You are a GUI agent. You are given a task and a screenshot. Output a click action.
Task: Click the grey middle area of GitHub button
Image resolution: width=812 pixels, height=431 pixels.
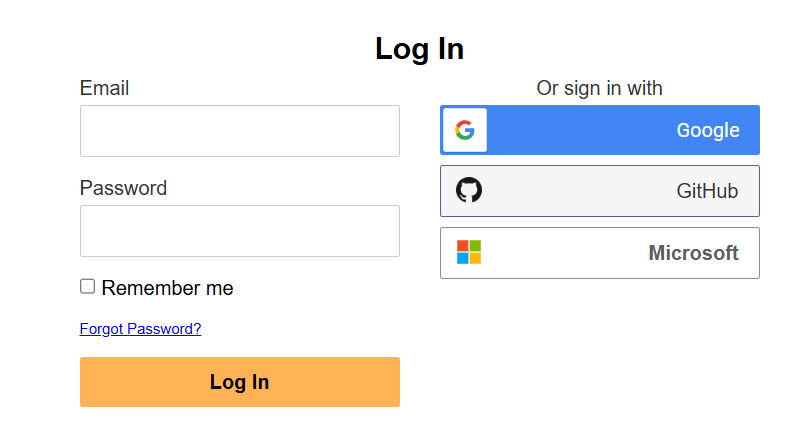[x=579, y=191]
